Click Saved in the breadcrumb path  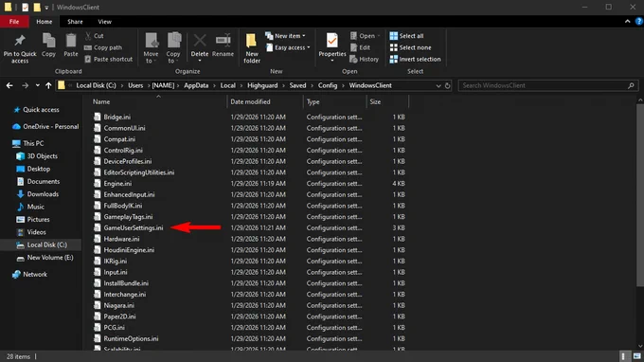pos(297,85)
